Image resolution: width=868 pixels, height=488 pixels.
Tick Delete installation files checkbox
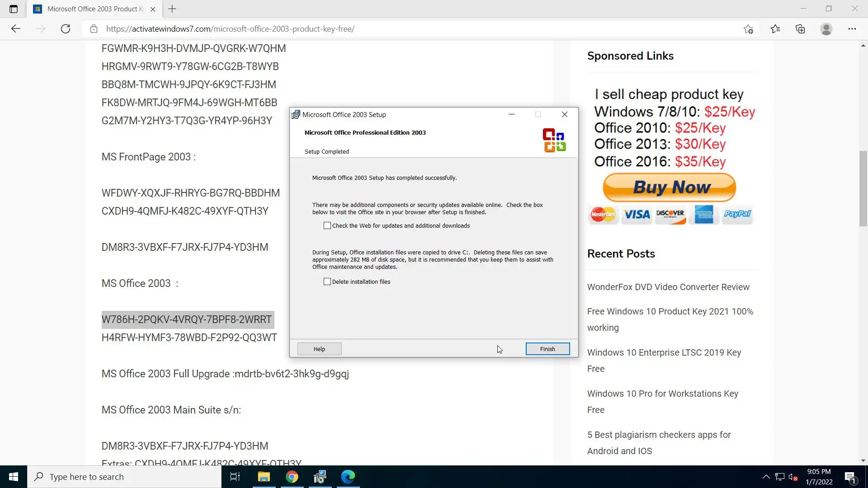click(327, 282)
